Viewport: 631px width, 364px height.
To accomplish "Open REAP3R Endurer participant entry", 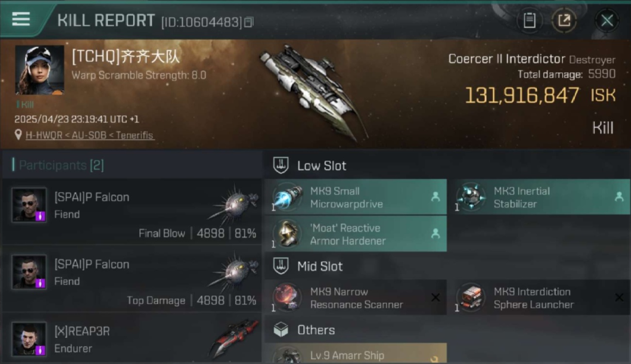I will coord(132,338).
